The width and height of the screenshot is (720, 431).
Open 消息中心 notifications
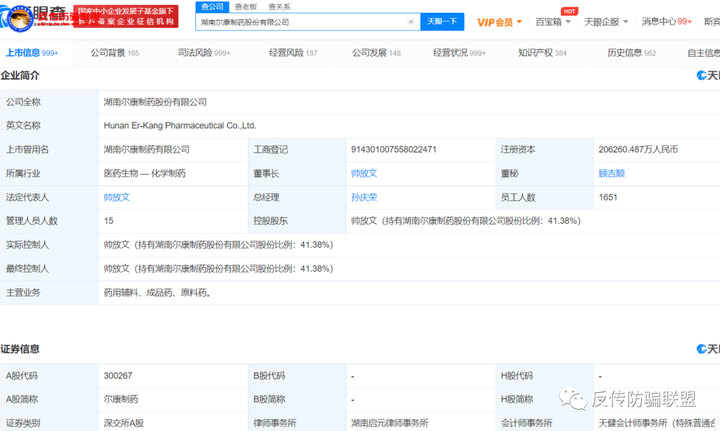tap(666, 22)
